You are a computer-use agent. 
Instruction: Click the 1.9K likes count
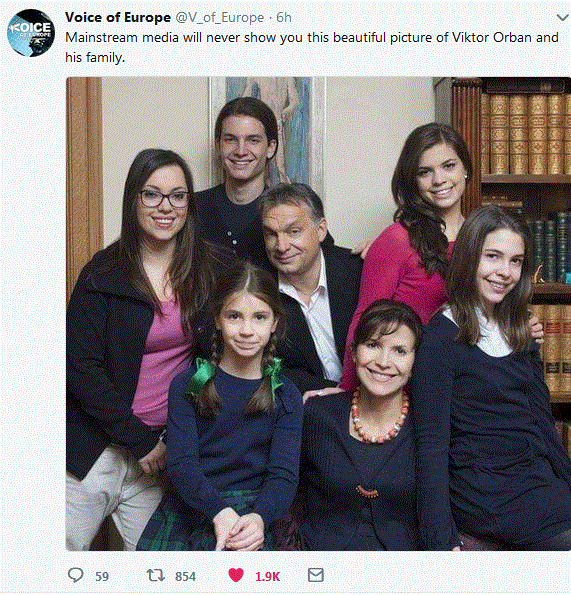click(267, 576)
